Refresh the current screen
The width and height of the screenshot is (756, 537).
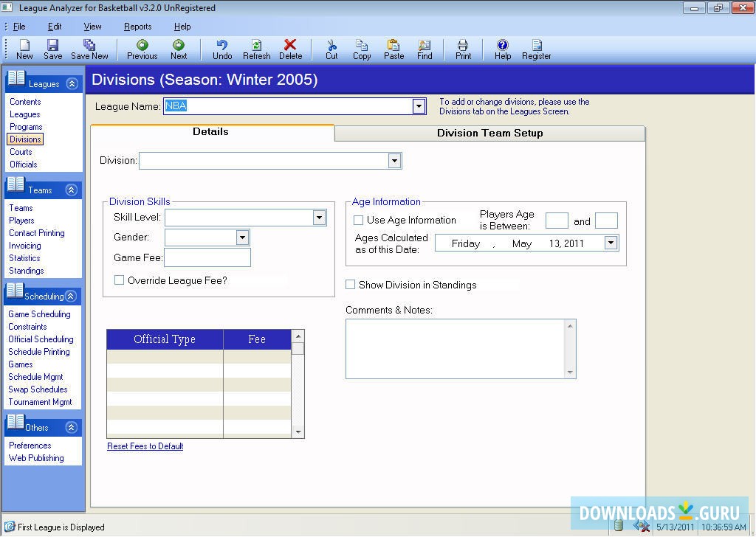256,45
